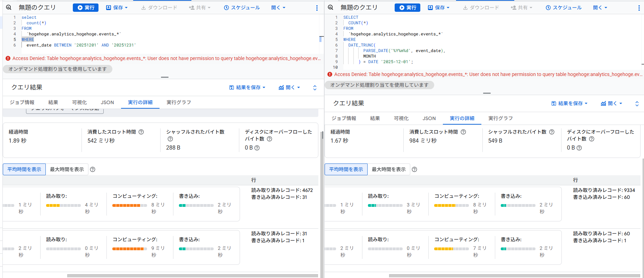Screen dimensions: 644x278
Task: Select 最大時間を表示 toggle in left panel
Action: [67, 169]
